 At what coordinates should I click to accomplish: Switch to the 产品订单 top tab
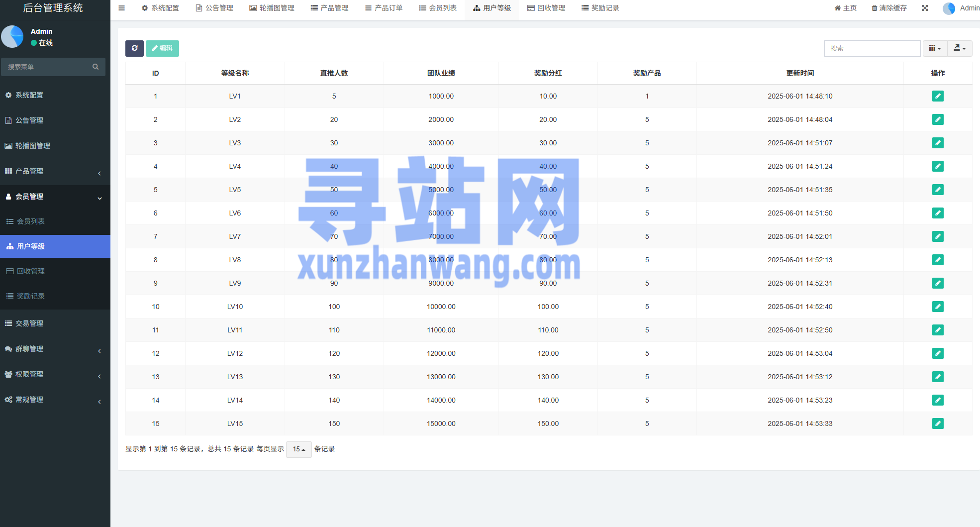pyautogui.click(x=384, y=8)
